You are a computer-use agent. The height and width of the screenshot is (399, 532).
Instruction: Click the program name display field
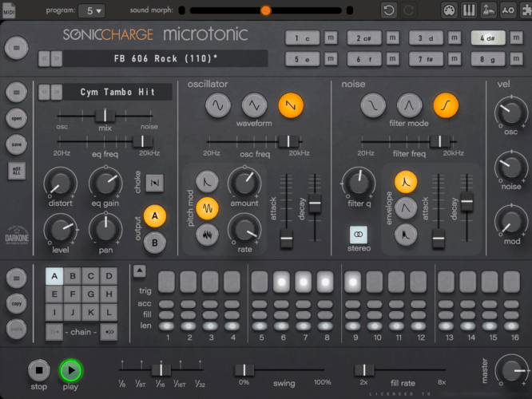coord(165,58)
